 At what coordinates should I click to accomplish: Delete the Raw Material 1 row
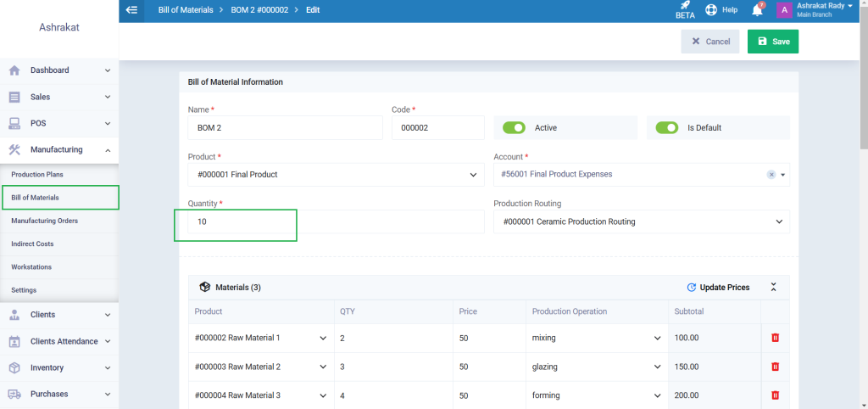pos(775,338)
